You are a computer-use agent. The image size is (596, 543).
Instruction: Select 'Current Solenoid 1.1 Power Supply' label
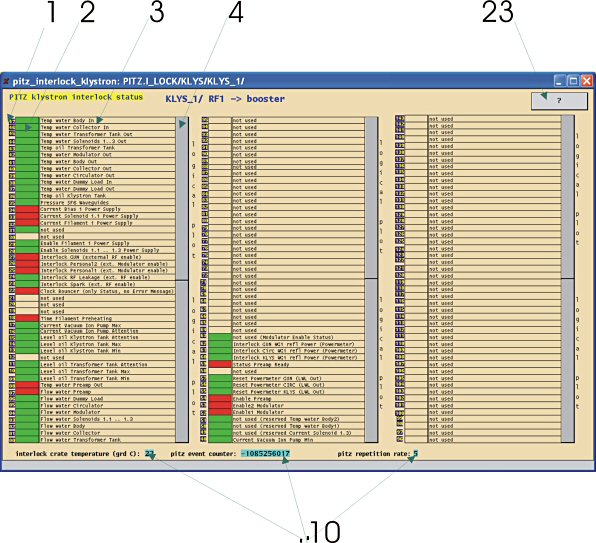[89, 216]
